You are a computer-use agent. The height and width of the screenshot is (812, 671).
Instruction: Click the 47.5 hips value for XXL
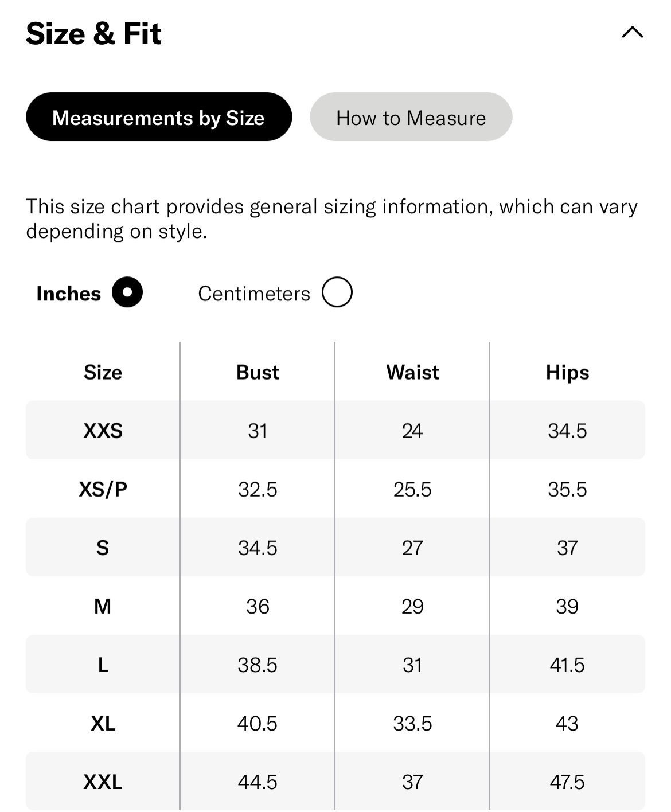[x=567, y=782]
